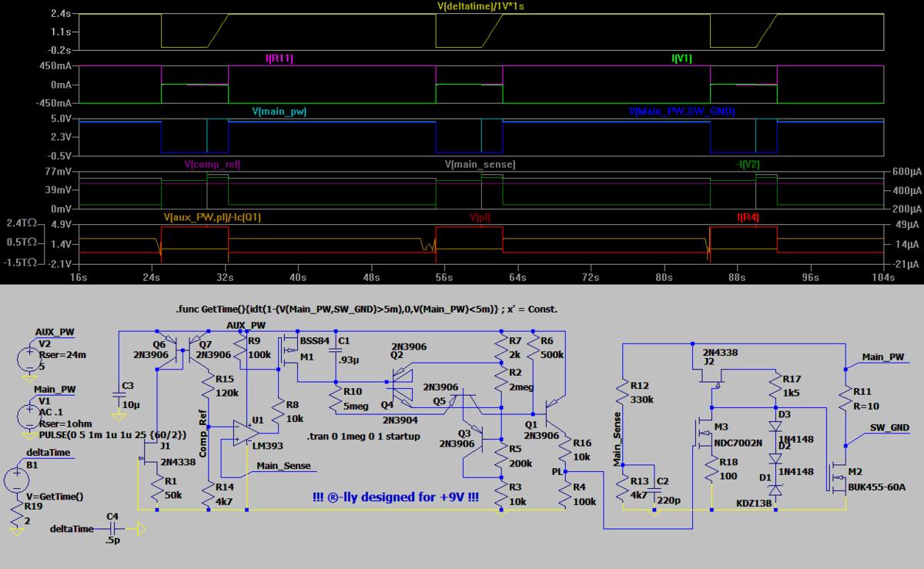
Task: Select the B1 behavioral voltage source
Action: 17,480
